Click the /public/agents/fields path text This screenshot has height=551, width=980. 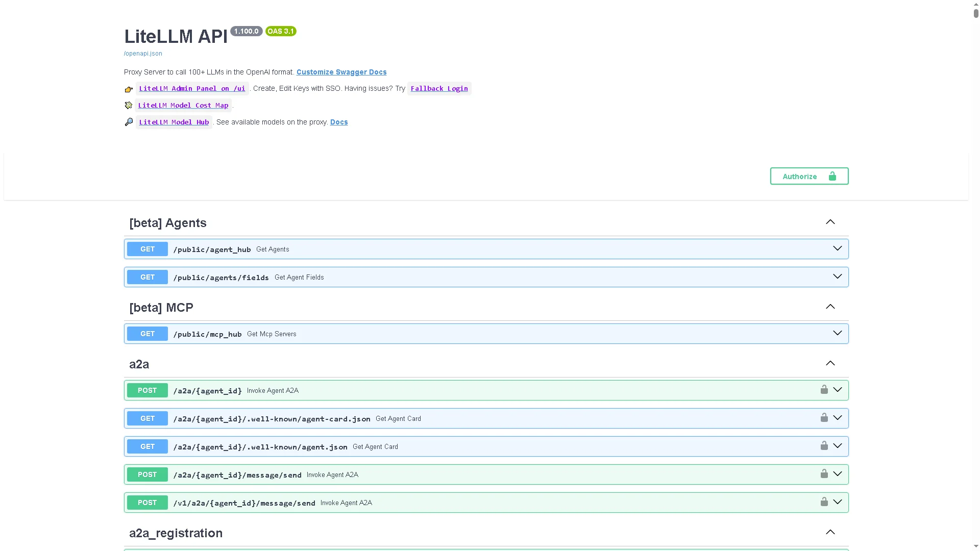[221, 278]
